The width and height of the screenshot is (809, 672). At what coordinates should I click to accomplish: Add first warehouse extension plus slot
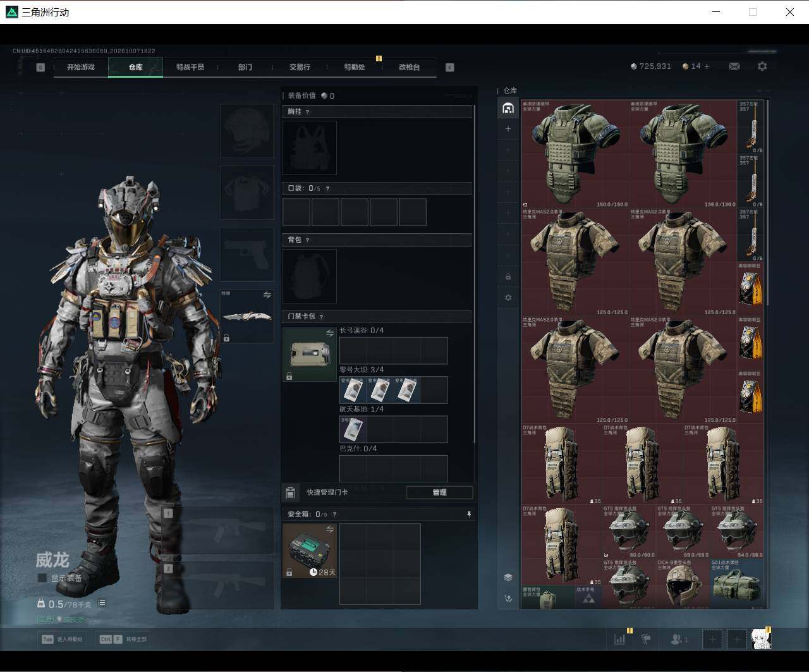[x=508, y=129]
